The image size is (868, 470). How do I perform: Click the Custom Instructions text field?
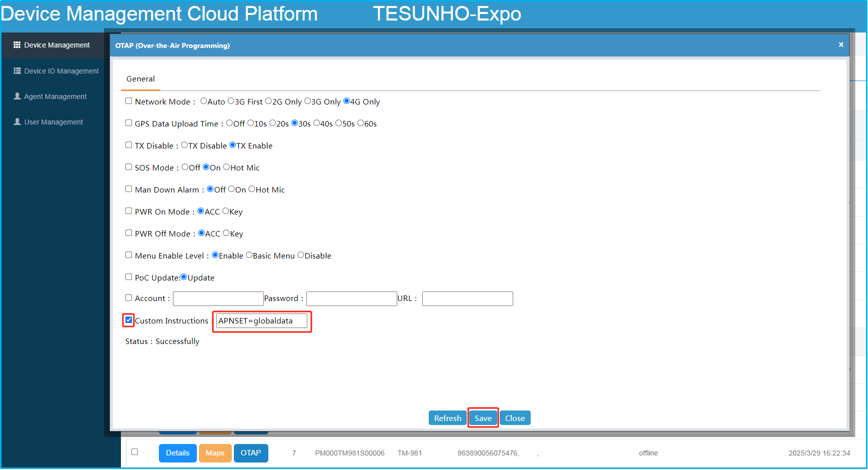(x=262, y=321)
